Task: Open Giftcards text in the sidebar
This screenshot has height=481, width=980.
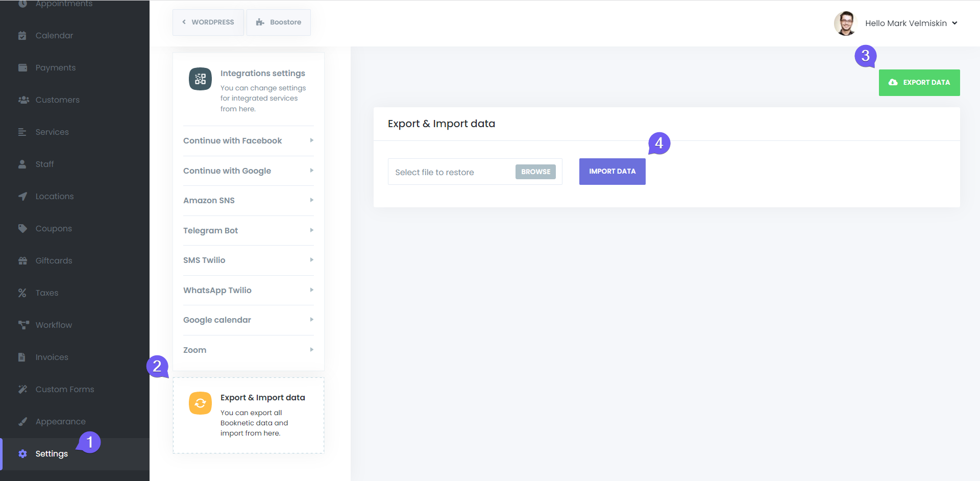Action: tap(54, 260)
